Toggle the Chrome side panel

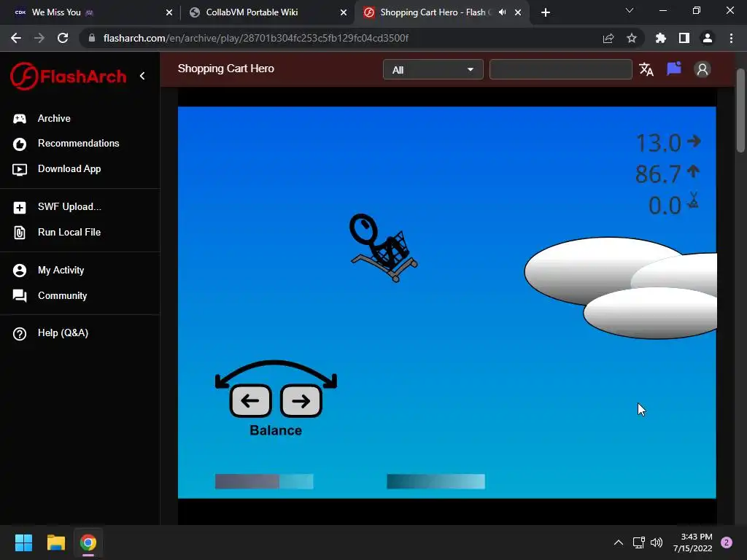(684, 38)
